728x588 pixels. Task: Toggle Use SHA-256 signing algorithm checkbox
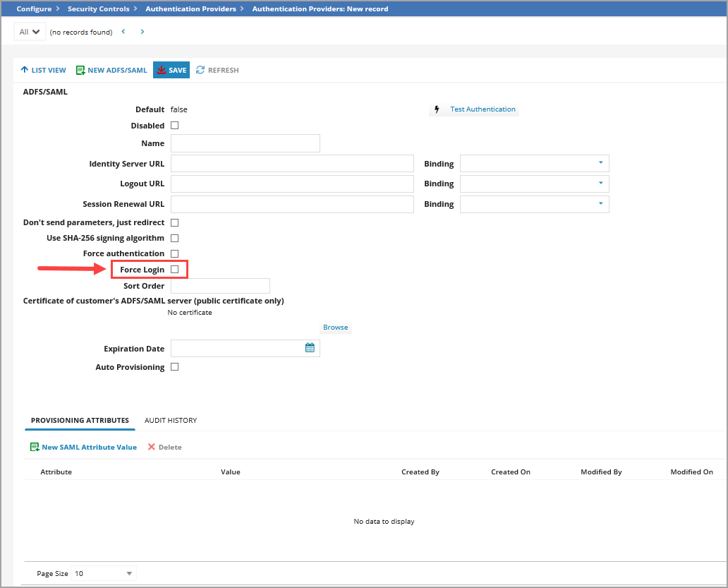[175, 239]
